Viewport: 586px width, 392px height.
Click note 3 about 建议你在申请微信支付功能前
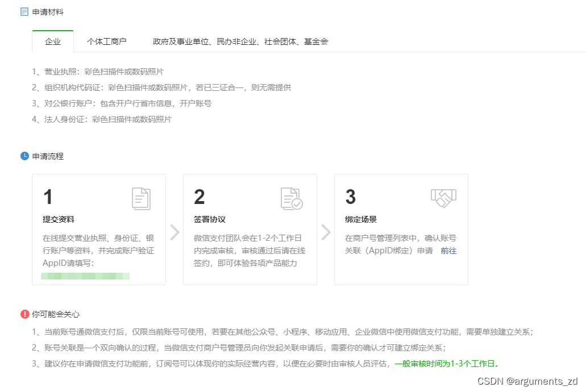pos(266,364)
